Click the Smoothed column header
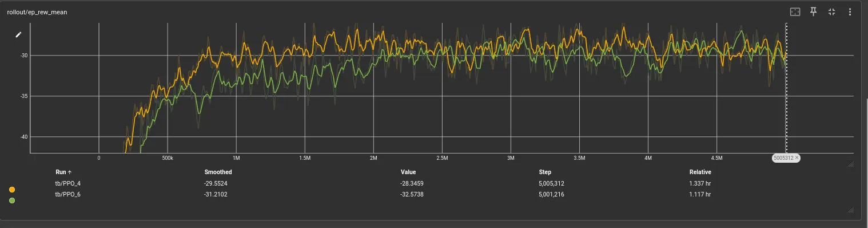This screenshot has width=868, height=228. [x=218, y=172]
